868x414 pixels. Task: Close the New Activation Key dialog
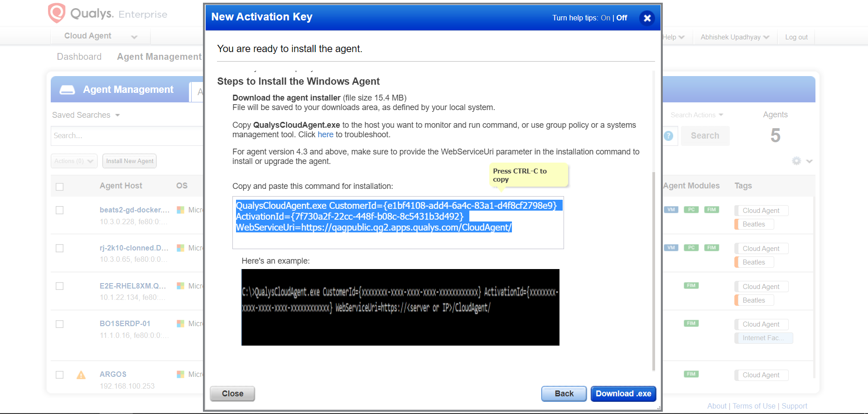(x=647, y=18)
